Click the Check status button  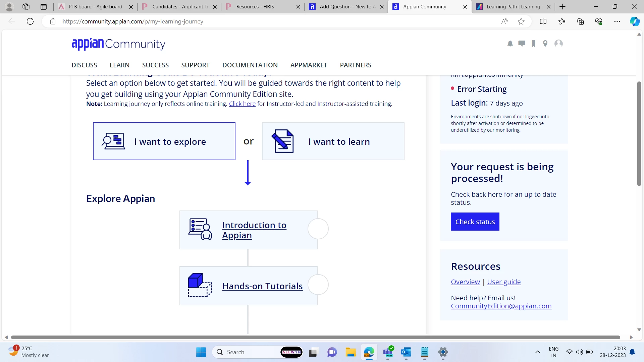[x=475, y=222]
